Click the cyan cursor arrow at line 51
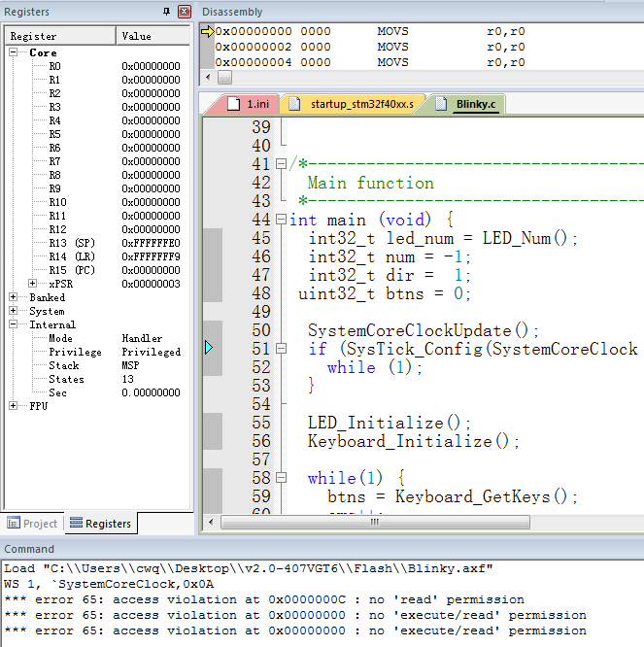Image resolution: width=644 pixels, height=647 pixels. click(209, 348)
